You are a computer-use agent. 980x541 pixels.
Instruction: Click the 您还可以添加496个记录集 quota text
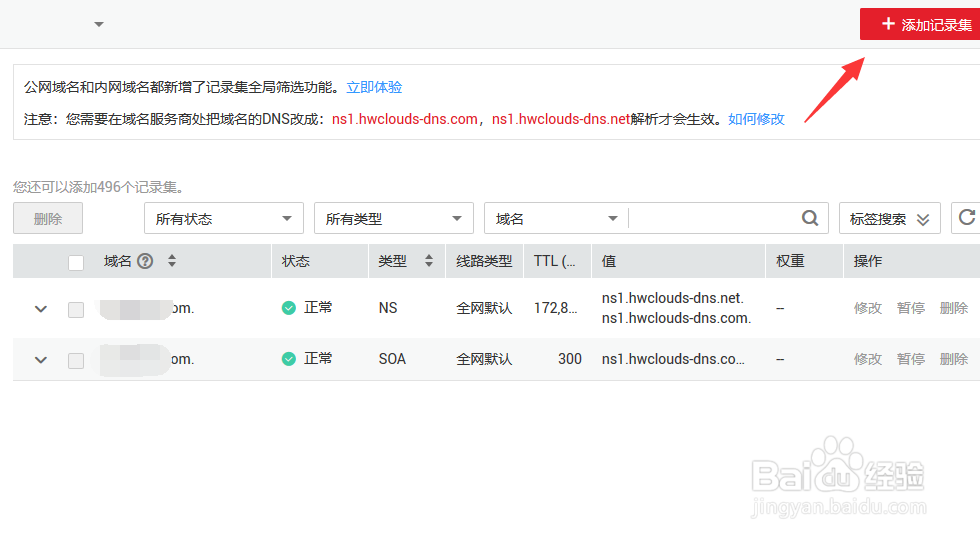click(x=98, y=187)
